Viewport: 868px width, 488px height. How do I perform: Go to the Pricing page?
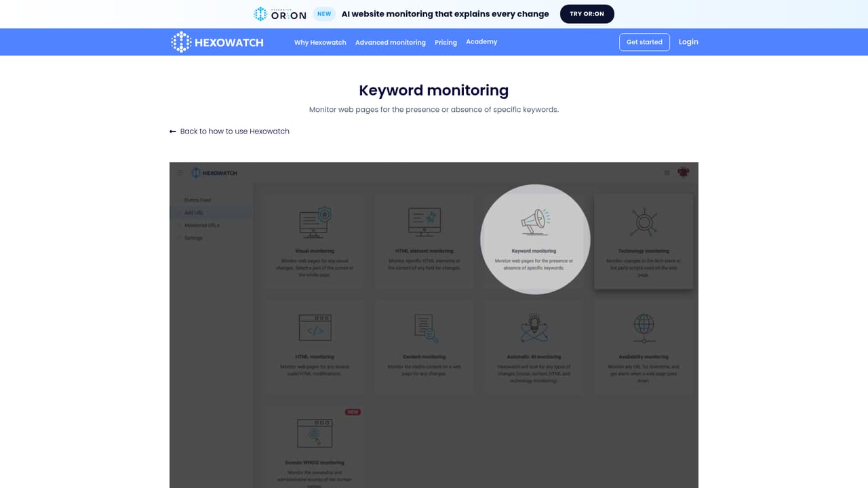point(446,42)
